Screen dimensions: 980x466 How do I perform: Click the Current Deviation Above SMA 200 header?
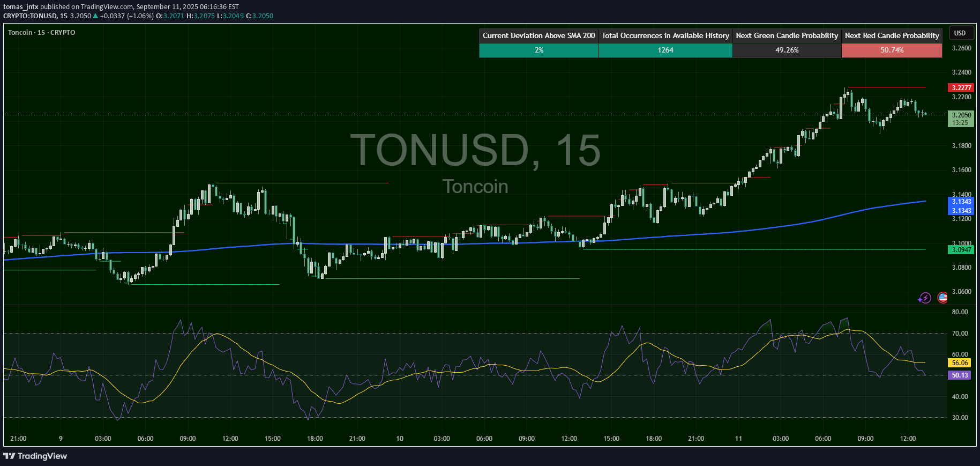[538, 35]
